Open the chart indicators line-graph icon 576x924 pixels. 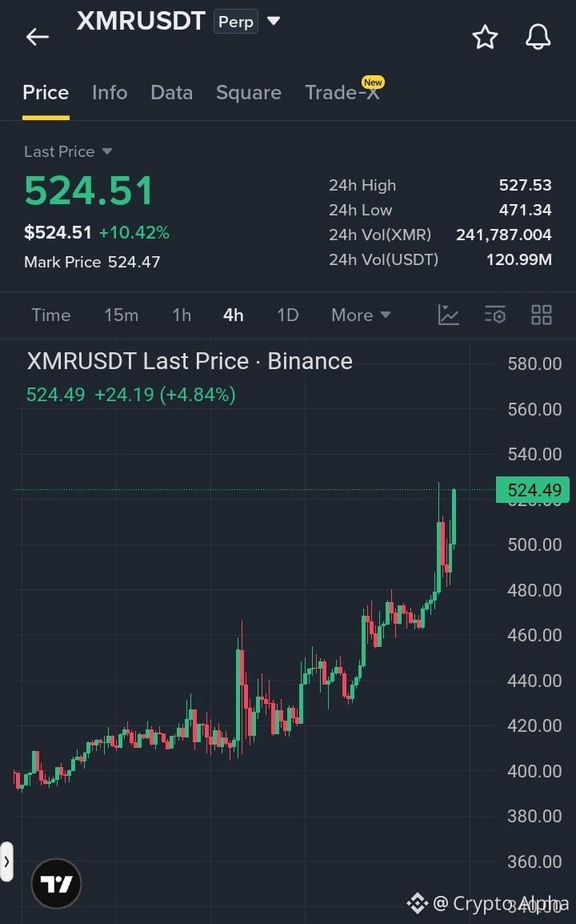pos(448,315)
